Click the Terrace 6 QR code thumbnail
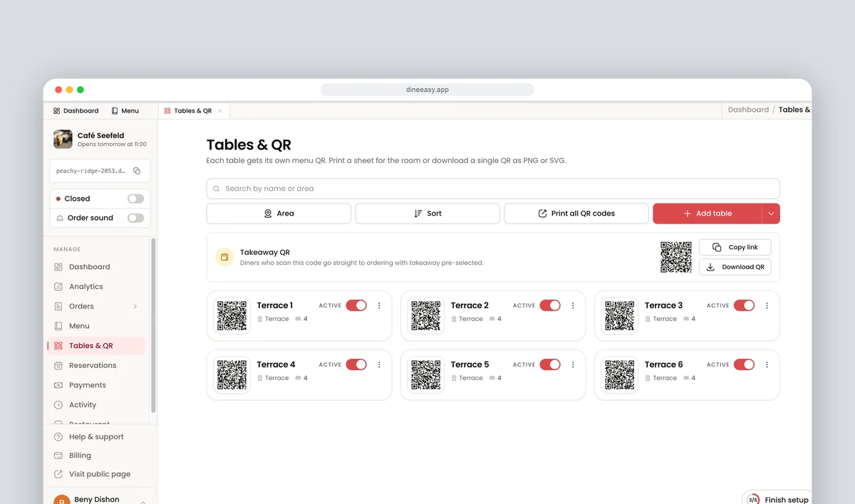855x504 pixels. coord(619,374)
